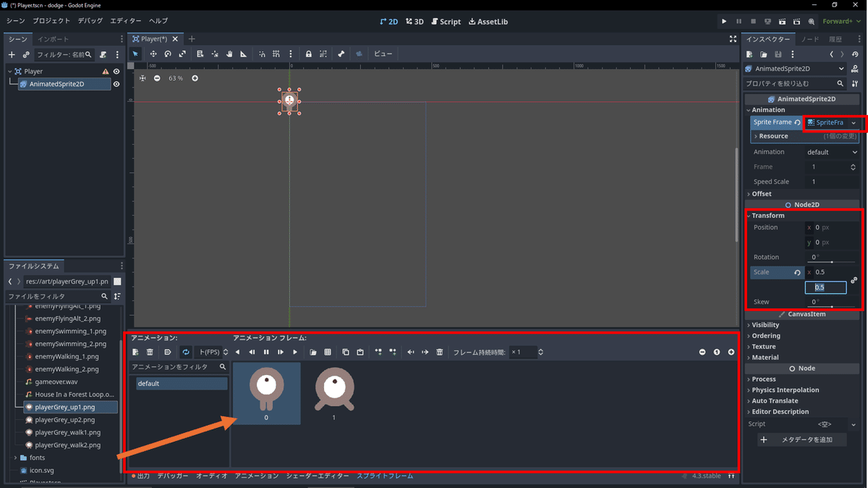Run the project with the play button
This screenshot has height=488, width=868.
click(x=724, y=22)
